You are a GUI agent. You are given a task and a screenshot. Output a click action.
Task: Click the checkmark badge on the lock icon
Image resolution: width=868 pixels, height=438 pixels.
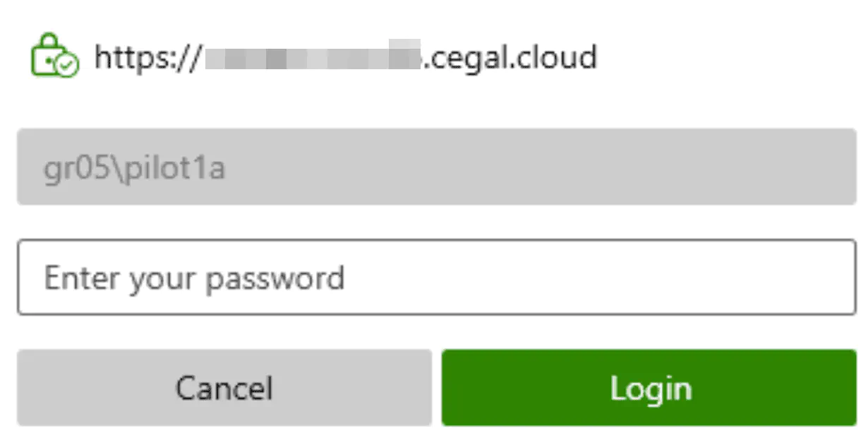[x=67, y=66]
